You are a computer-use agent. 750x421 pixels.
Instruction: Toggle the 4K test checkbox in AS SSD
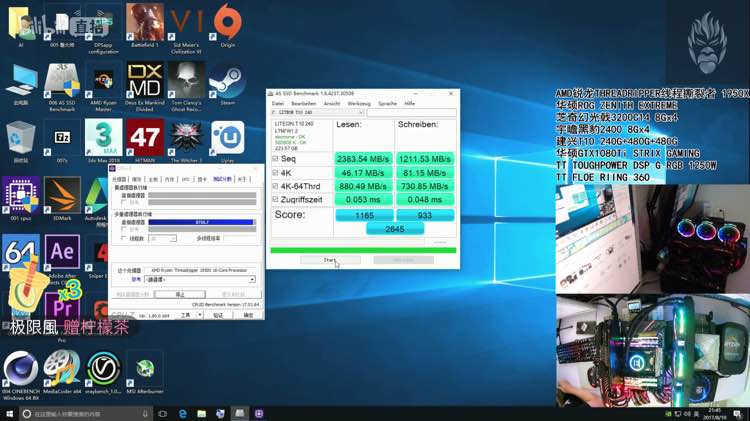coord(275,172)
